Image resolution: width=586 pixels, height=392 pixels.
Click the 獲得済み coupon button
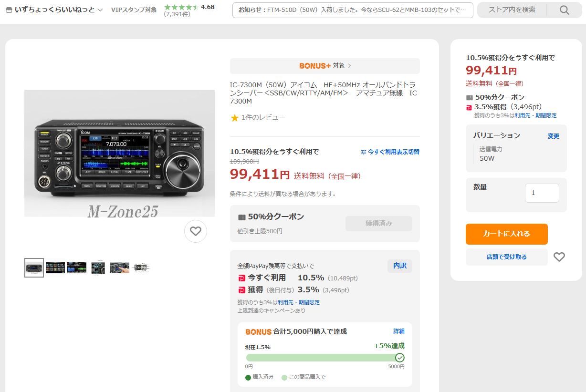pyautogui.click(x=379, y=224)
